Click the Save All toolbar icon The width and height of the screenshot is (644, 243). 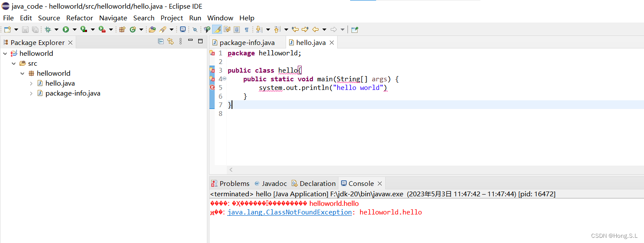pos(35,29)
